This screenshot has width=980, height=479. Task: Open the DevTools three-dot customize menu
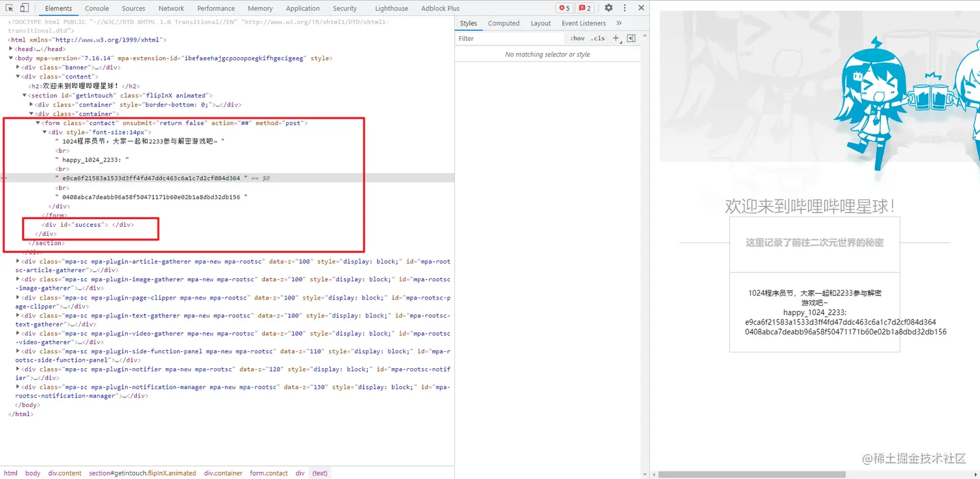click(625, 8)
